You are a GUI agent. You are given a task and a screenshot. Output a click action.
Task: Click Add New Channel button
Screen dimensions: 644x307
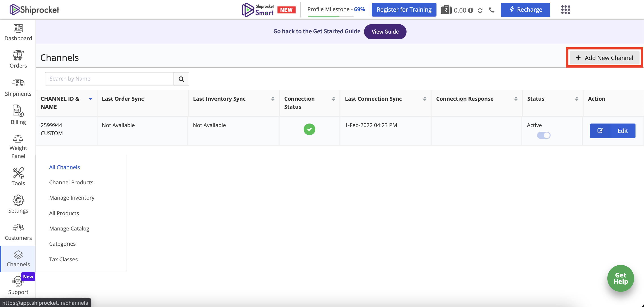604,58
